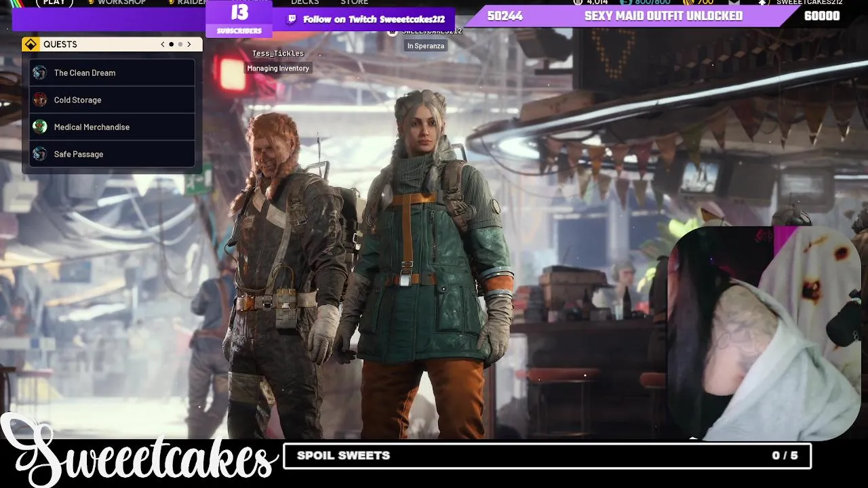Click the Sweetcakes stream logo

(x=139, y=451)
